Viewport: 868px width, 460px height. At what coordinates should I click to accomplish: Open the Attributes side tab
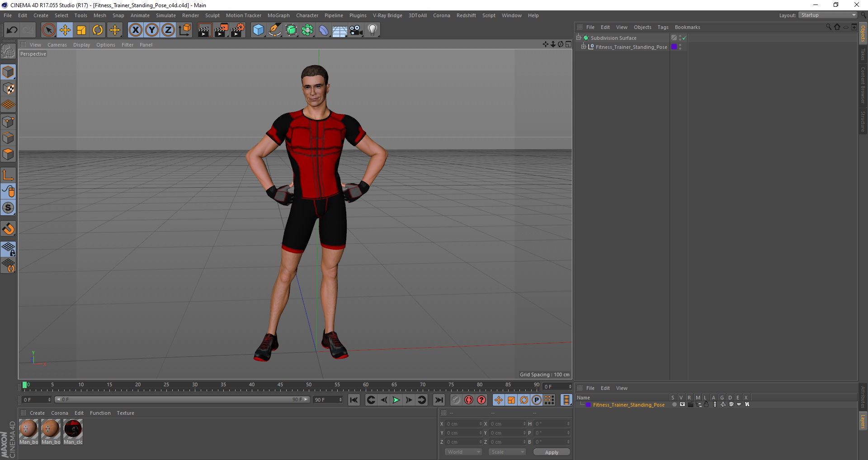tap(863, 397)
